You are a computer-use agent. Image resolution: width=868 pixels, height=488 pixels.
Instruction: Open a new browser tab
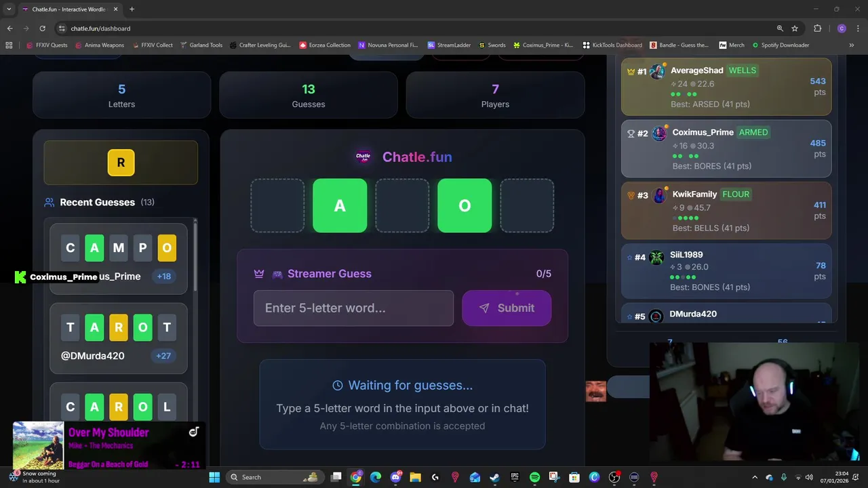(132, 9)
